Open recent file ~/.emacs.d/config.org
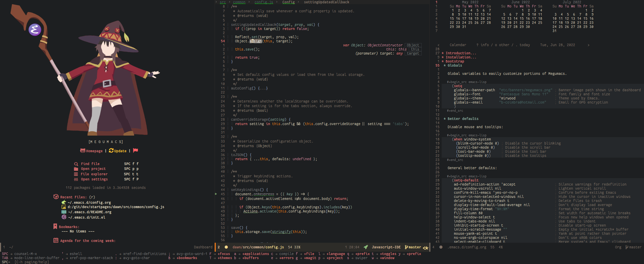 coord(89,202)
